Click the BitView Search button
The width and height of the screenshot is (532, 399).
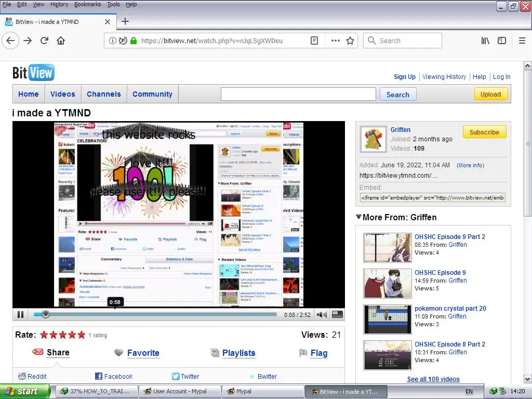pos(398,95)
